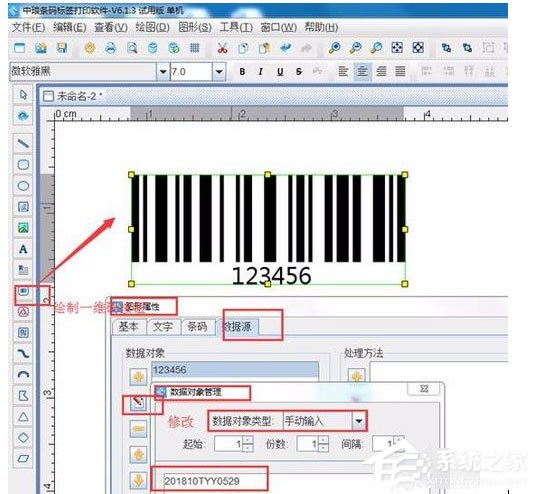
Task: Toggle Bold formatting
Action: click(x=242, y=71)
